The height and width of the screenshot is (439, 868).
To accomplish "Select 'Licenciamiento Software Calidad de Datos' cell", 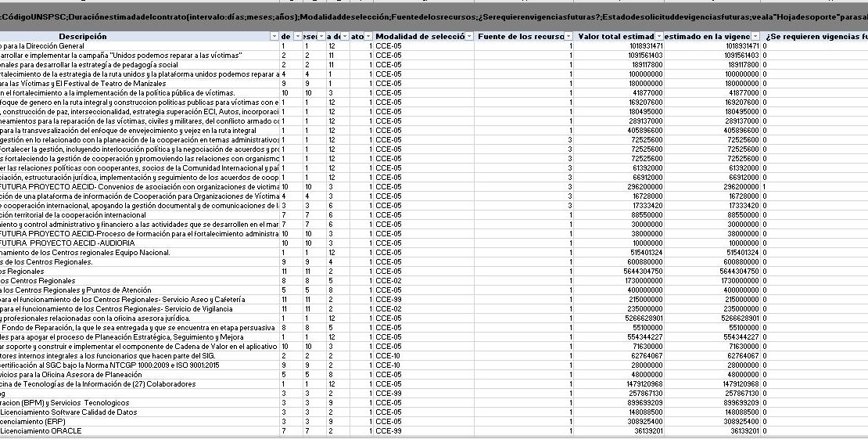I will pos(139,412).
